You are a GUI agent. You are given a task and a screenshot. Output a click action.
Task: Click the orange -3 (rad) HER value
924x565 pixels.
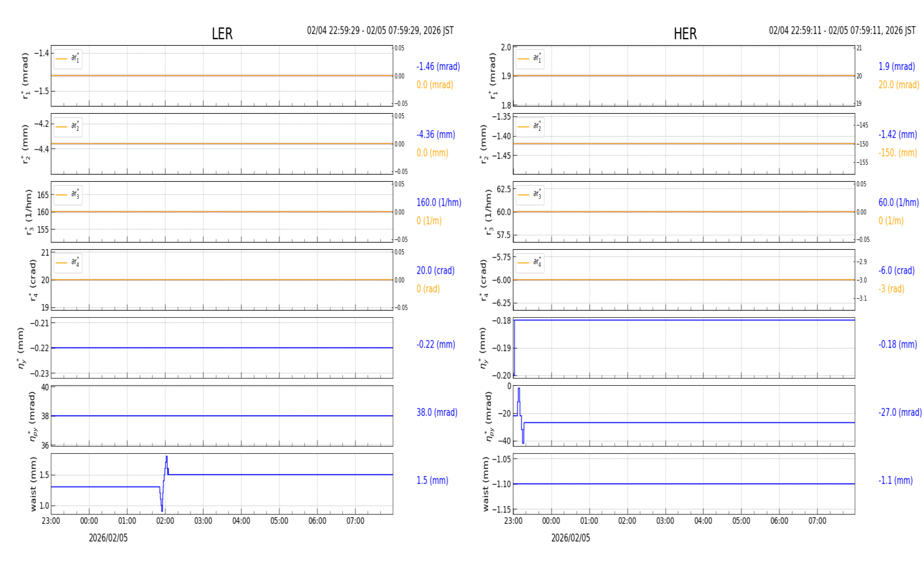coord(892,288)
